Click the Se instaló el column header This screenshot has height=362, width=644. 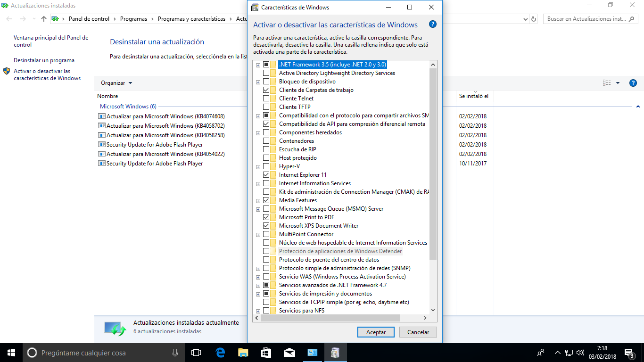tap(474, 96)
